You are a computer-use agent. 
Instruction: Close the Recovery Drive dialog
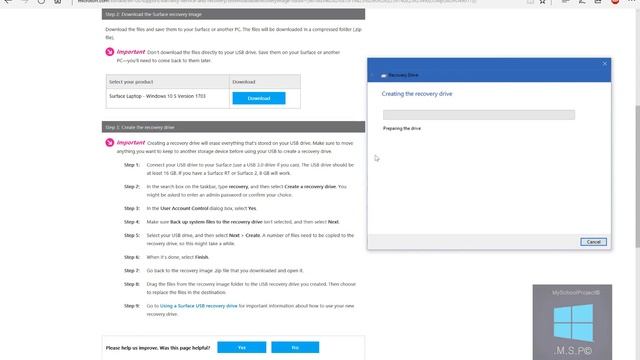[604, 63]
